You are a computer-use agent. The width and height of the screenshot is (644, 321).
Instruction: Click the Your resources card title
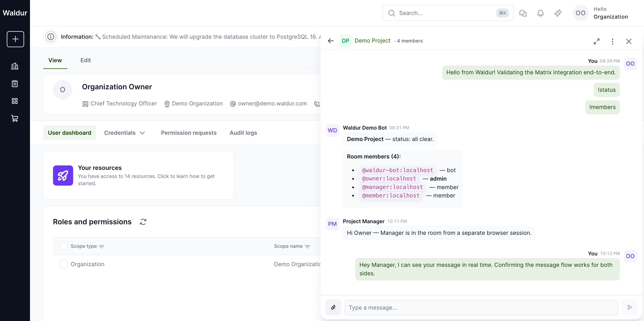pos(100,168)
